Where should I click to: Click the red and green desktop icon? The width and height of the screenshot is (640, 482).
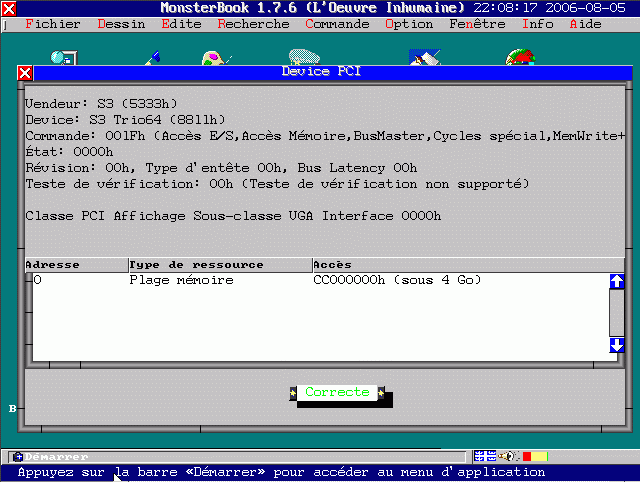pos(519,57)
